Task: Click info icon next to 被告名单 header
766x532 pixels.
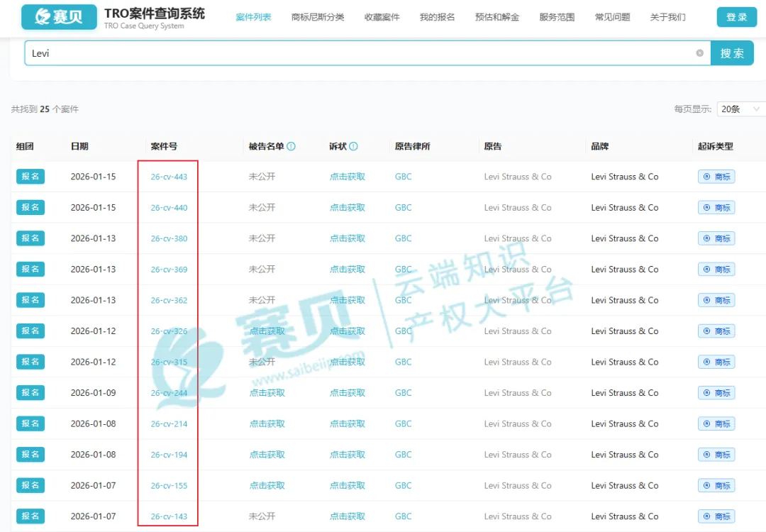Action: (x=291, y=147)
